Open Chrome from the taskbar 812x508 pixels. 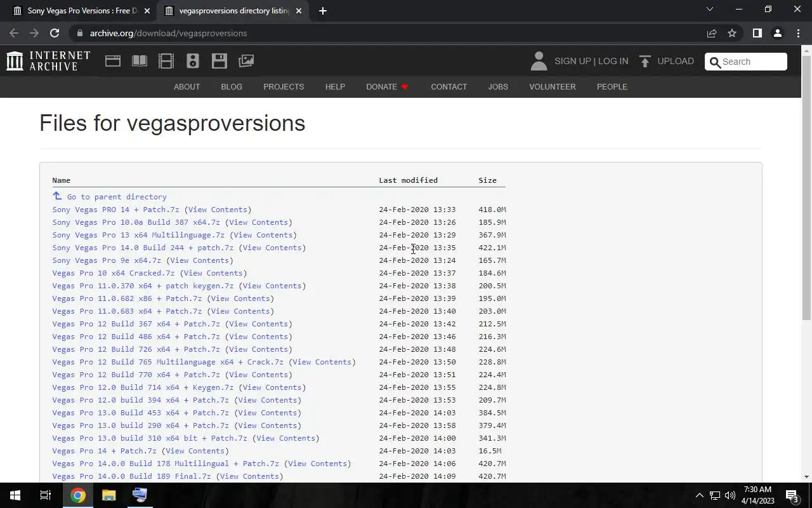point(78,495)
